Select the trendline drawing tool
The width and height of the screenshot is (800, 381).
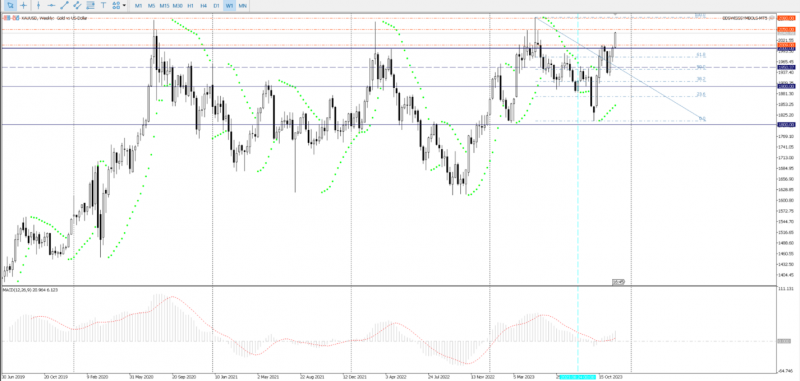[x=64, y=5]
